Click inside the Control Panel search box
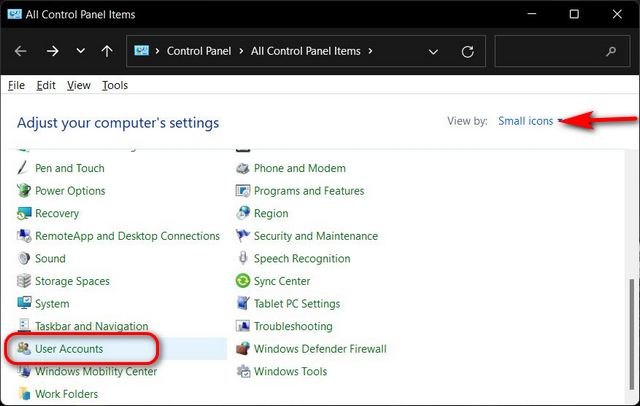Screen dimensions: 640x406 click(555, 51)
